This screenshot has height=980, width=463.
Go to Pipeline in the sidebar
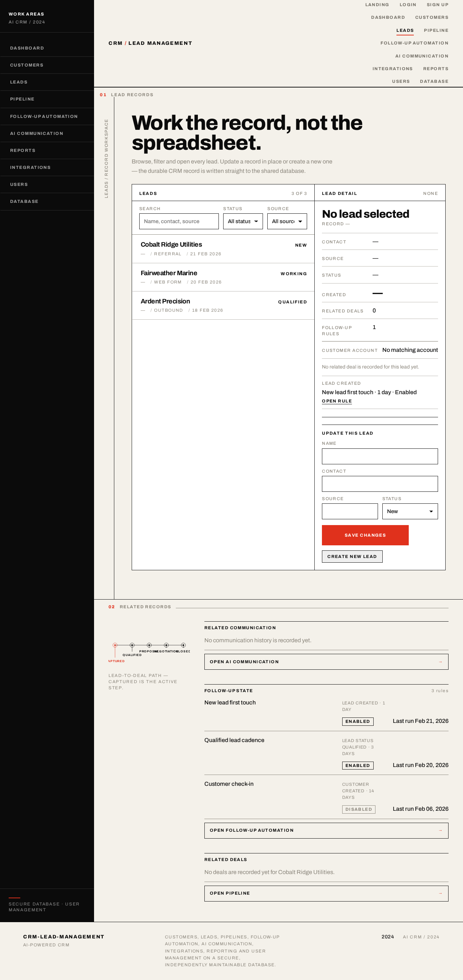click(47, 99)
